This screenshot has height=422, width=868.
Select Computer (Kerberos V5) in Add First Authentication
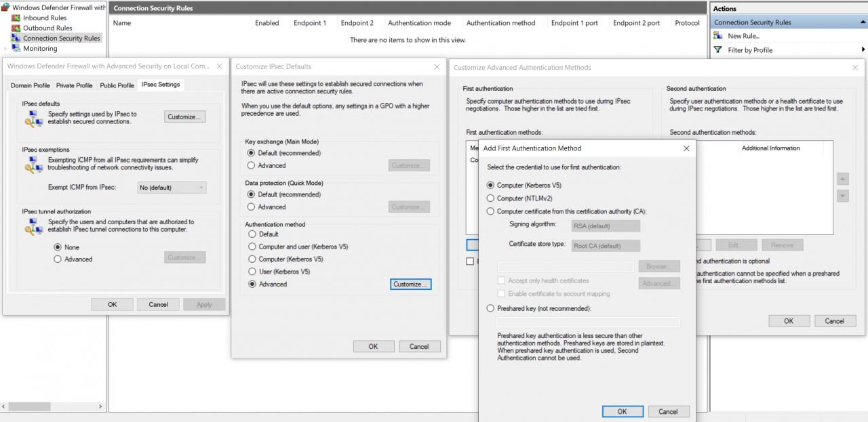[491, 185]
